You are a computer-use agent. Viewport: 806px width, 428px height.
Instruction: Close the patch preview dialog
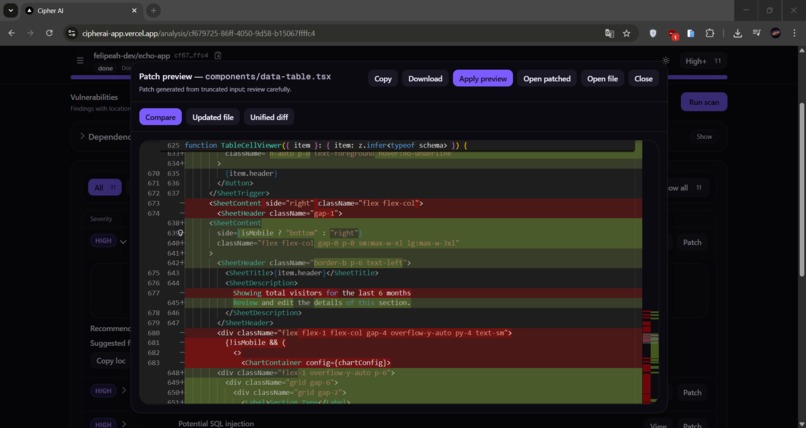643,79
